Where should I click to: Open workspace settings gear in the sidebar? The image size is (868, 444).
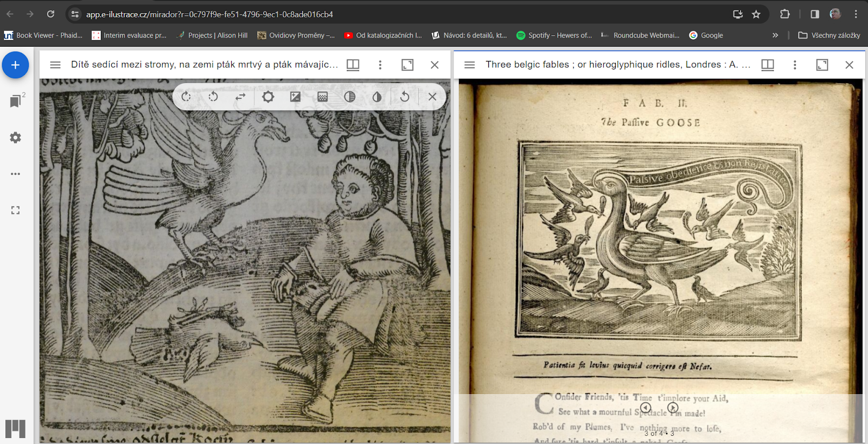tap(15, 138)
